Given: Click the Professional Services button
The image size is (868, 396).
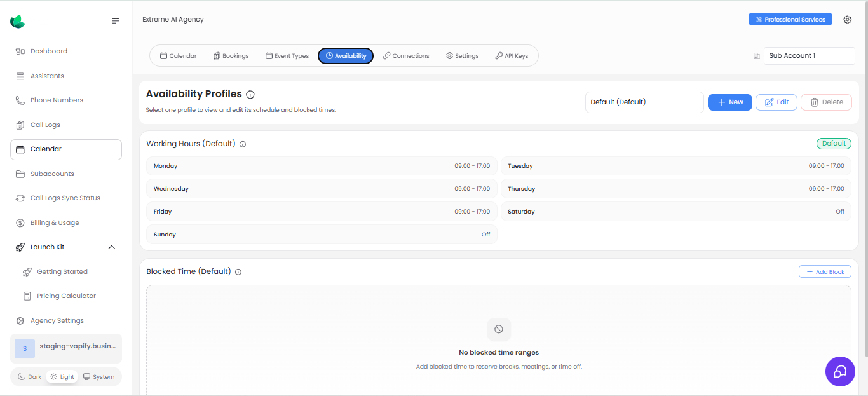Looking at the screenshot, I should coord(790,20).
